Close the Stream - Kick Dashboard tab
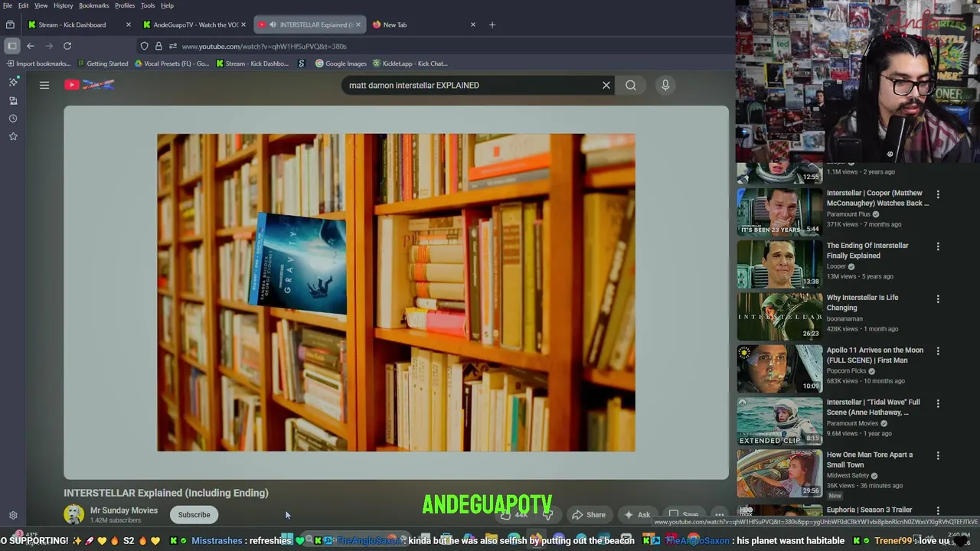 click(128, 24)
